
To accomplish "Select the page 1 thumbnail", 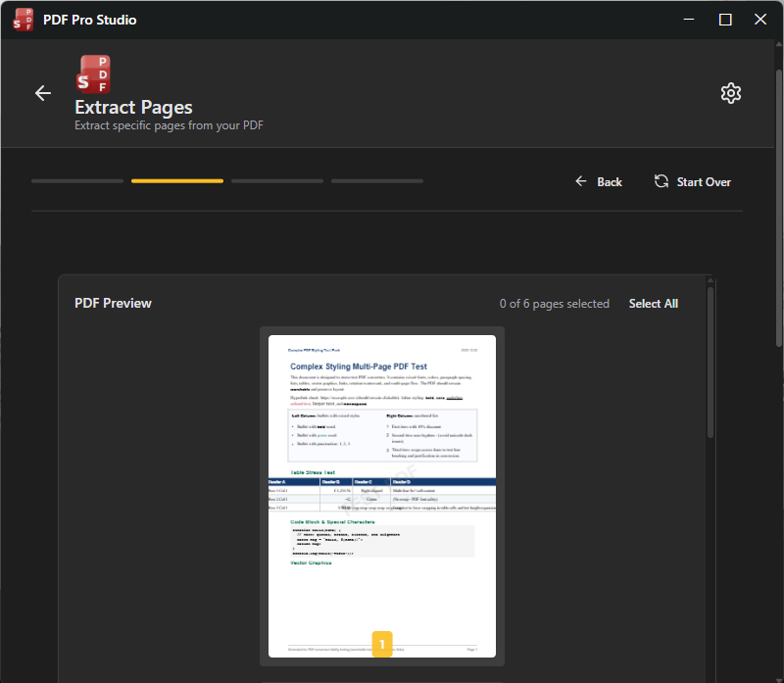I will pyautogui.click(x=382, y=496).
